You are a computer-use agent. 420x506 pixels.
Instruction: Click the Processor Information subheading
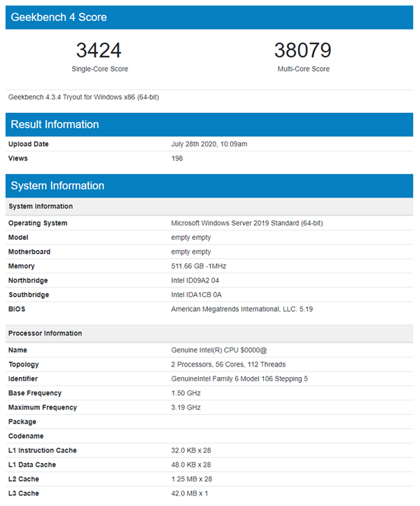tap(45, 333)
